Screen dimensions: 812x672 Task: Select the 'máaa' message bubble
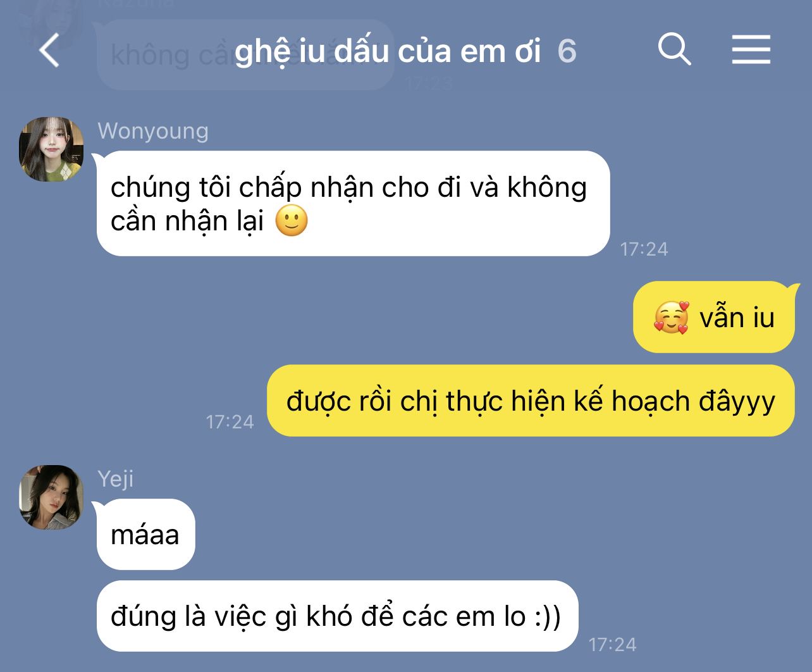pyautogui.click(x=145, y=535)
